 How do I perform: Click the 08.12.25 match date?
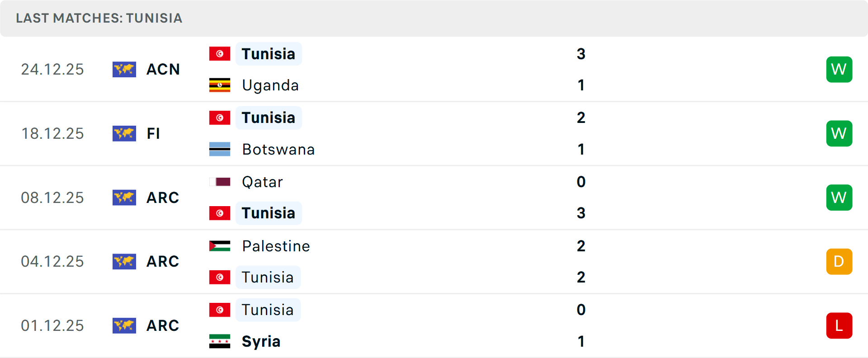click(x=52, y=198)
